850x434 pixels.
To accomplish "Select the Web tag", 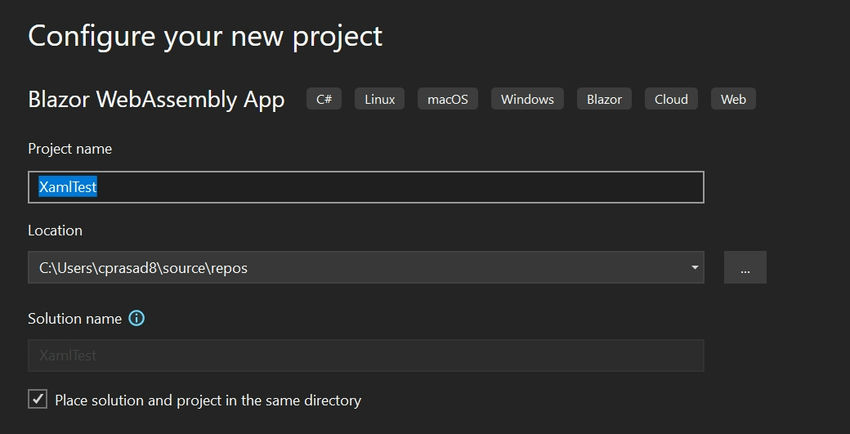I will click(733, 99).
